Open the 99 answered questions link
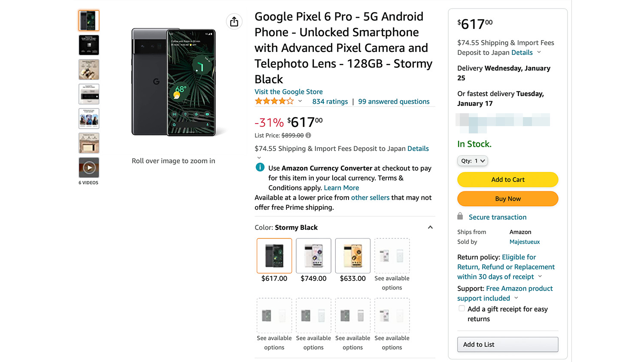 394,102
